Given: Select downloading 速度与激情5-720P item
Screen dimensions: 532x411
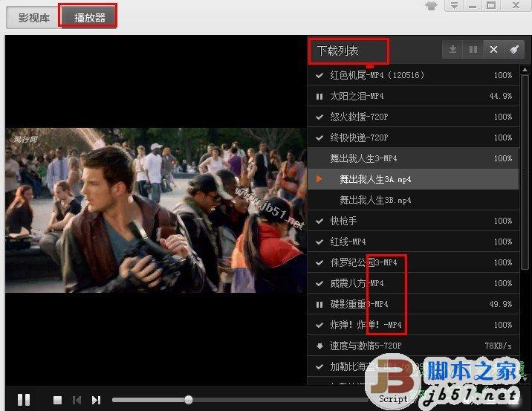Looking at the screenshot, I should [x=413, y=346].
